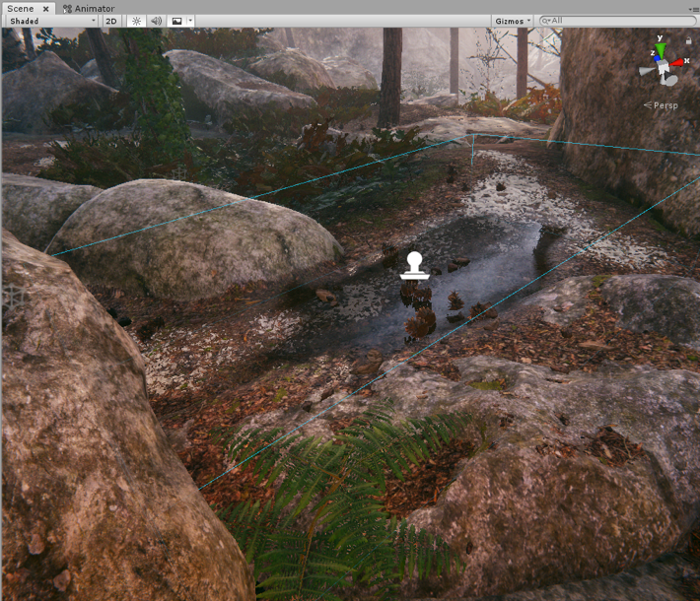Toggle scene audio speaker icon
This screenshot has width=700, height=601.
point(156,21)
